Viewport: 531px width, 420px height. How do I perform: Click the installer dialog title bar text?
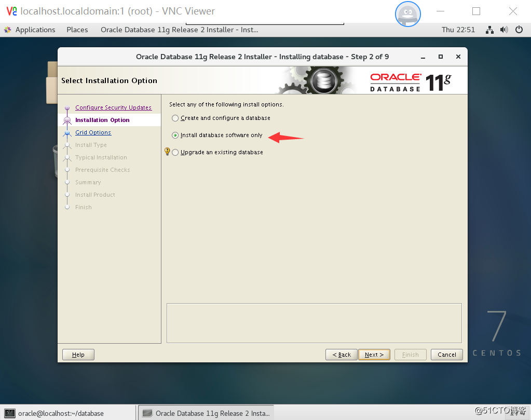(x=262, y=57)
